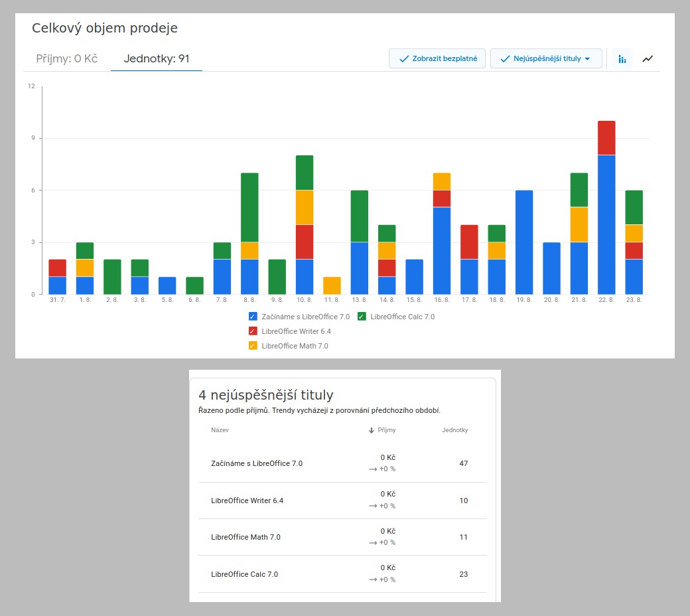Select Jednotky: 91 tab
The width and height of the screenshot is (690, 616).
(x=156, y=58)
